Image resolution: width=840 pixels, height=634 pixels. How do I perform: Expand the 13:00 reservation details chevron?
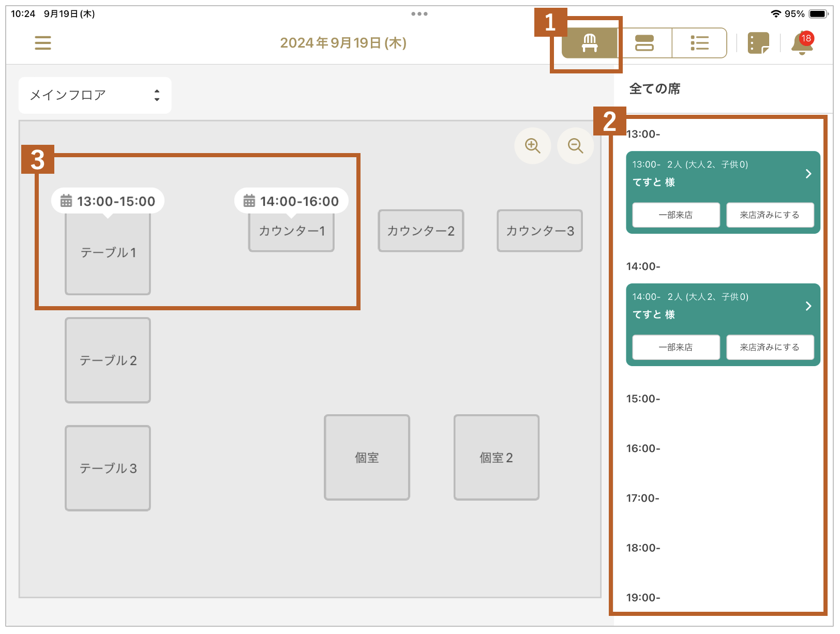808,174
